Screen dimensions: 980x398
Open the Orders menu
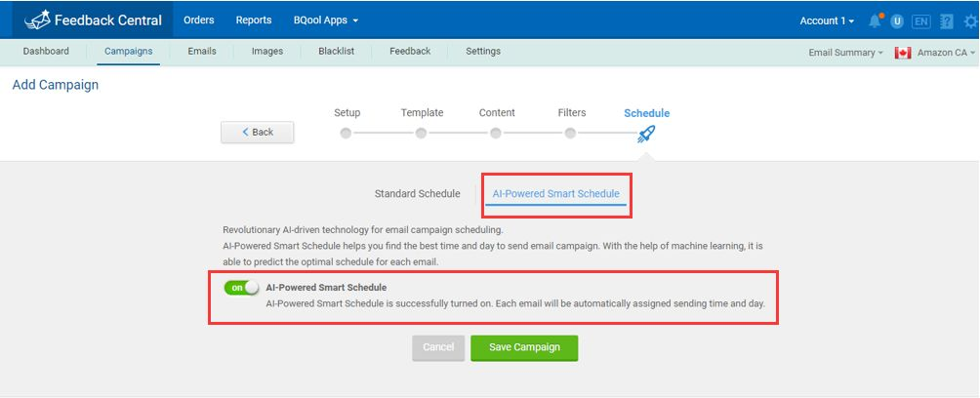[199, 20]
